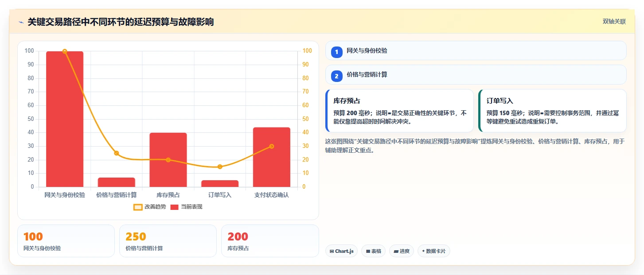Viewport: 644px width, 275px height.
Task: Click the 支付状态确认 x-axis label
Action: 272,195
